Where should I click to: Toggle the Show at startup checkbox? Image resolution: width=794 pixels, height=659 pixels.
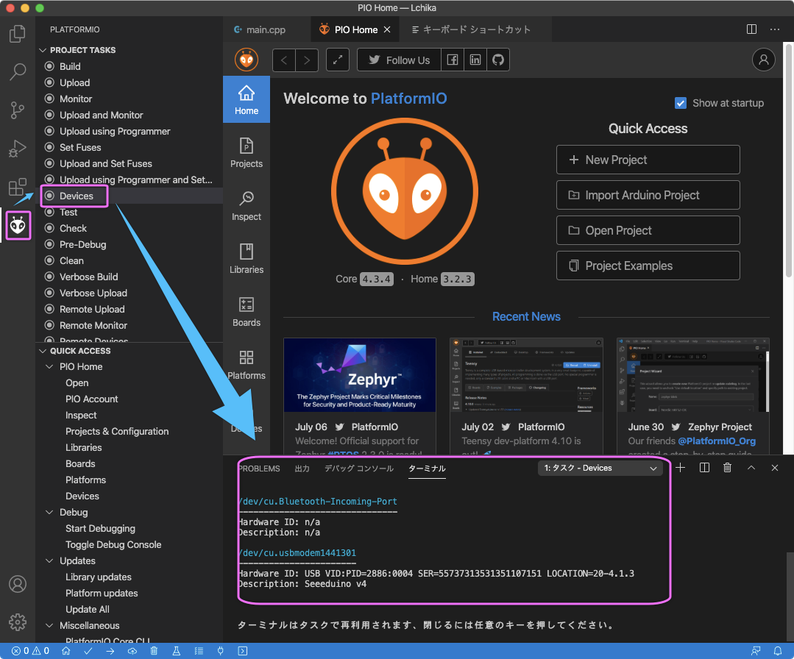click(681, 103)
